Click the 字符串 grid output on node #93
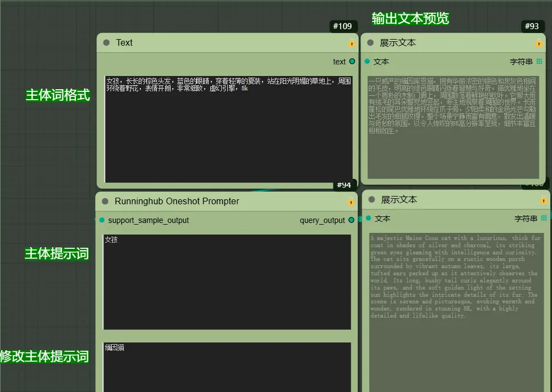This screenshot has width=552, height=392. point(539,61)
